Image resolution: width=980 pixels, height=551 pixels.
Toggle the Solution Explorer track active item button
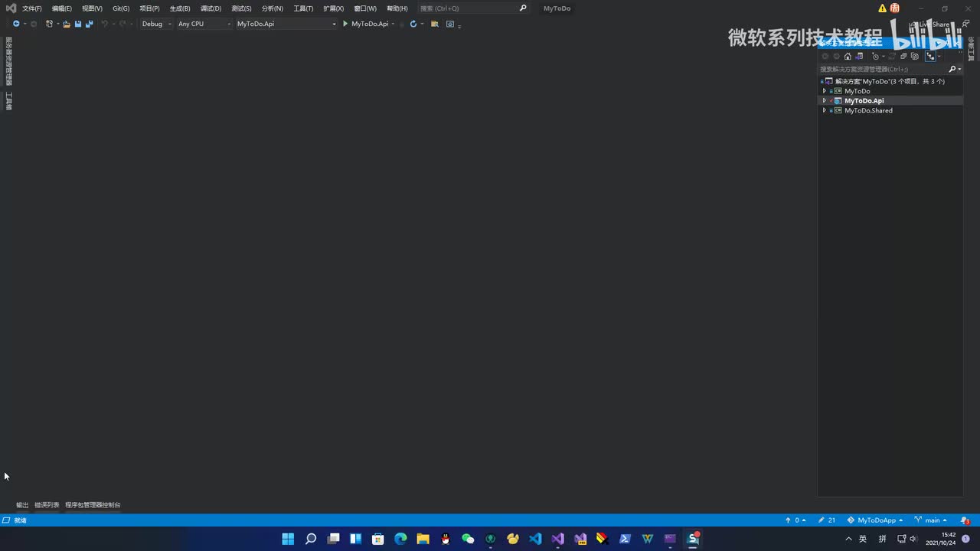tap(930, 57)
